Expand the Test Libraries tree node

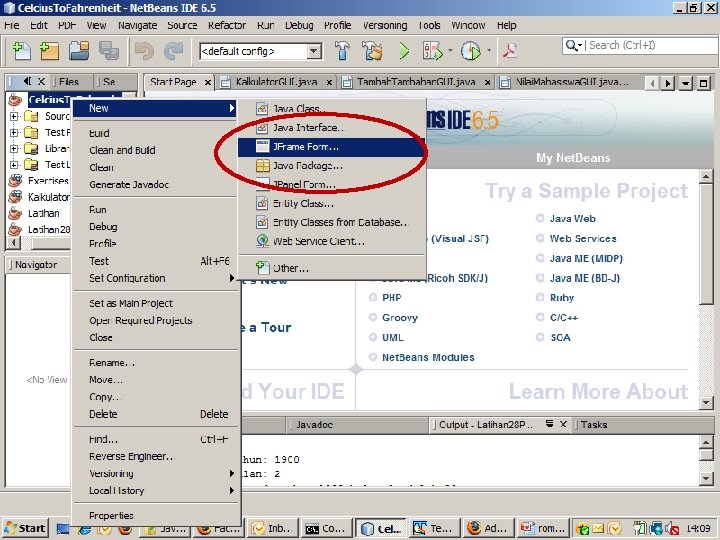coord(14,164)
